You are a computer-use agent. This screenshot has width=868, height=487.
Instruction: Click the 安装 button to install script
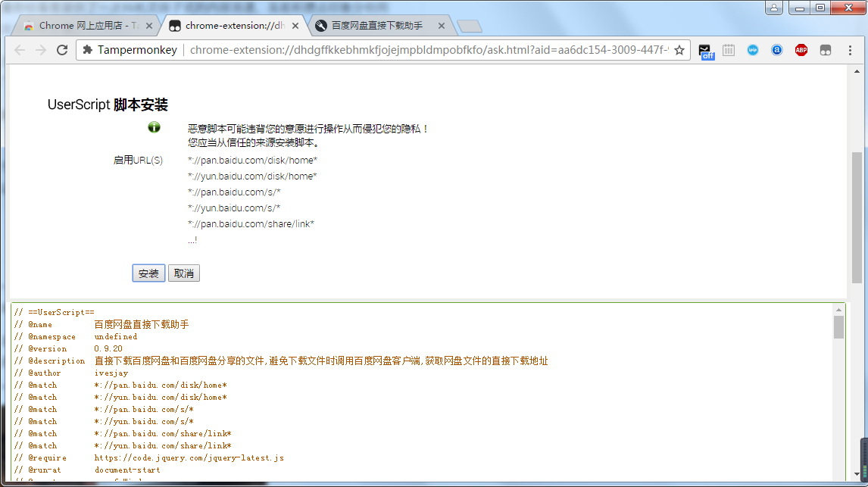pyautogui.click(x=148, y=273)
